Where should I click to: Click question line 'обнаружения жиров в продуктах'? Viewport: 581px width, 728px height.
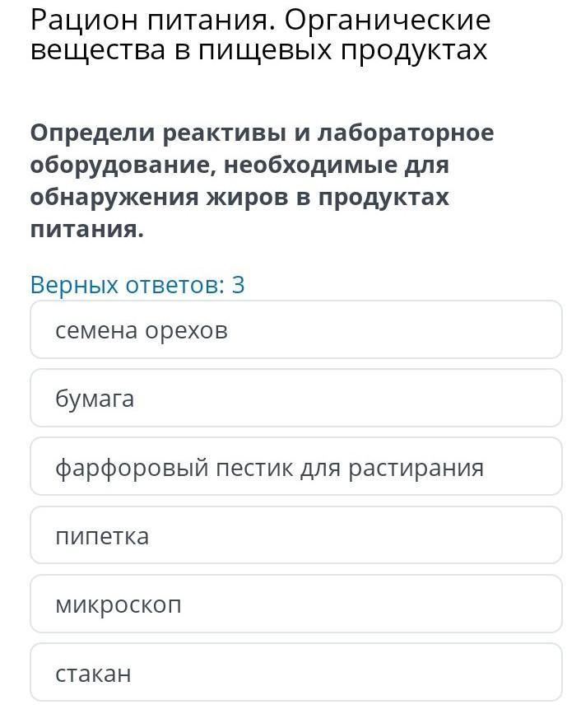(239, 197)
